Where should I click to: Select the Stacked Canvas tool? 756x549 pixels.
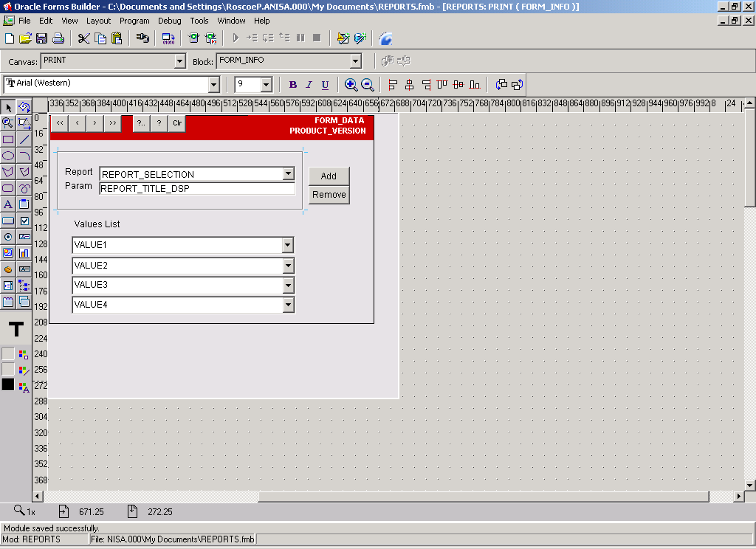24,302
